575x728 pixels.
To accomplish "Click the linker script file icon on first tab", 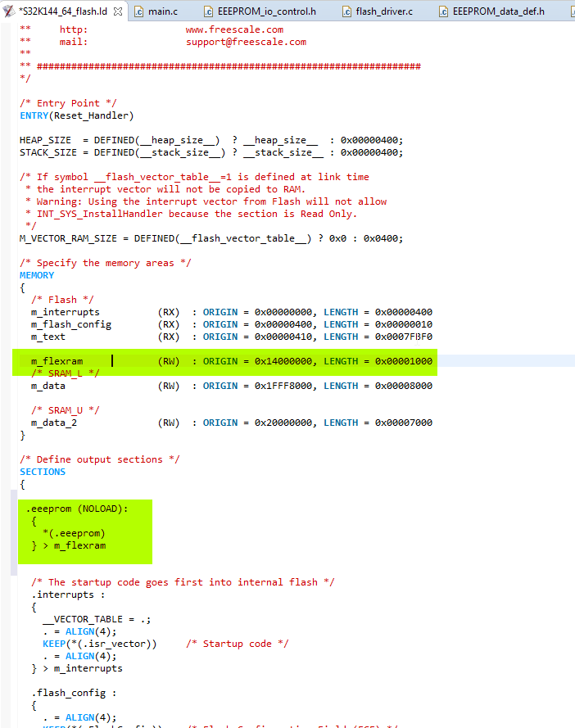I will click(x=9, y=11).
